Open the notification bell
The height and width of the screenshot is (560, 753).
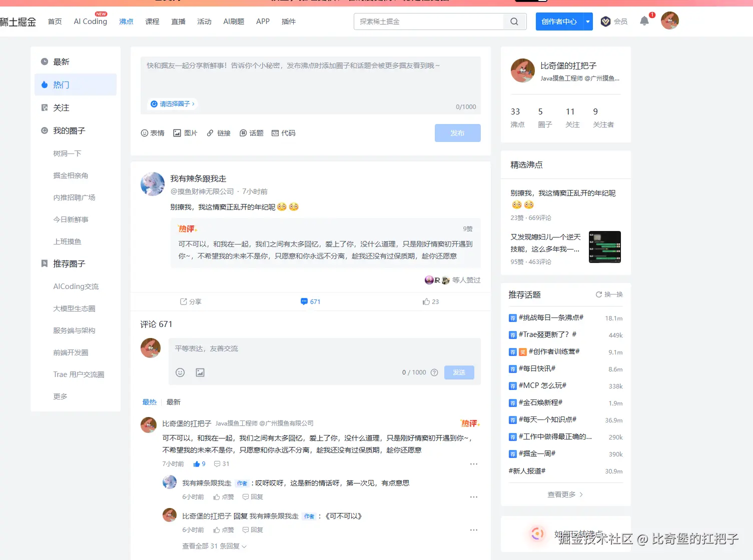click(644, 21)
